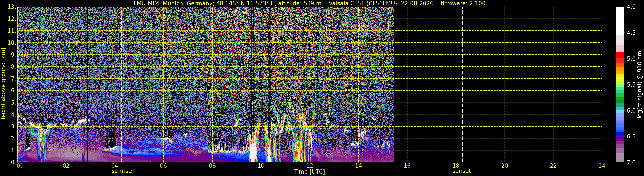Click the 5 km height tick label
The image size is (644, 176).
click(13, 102)
